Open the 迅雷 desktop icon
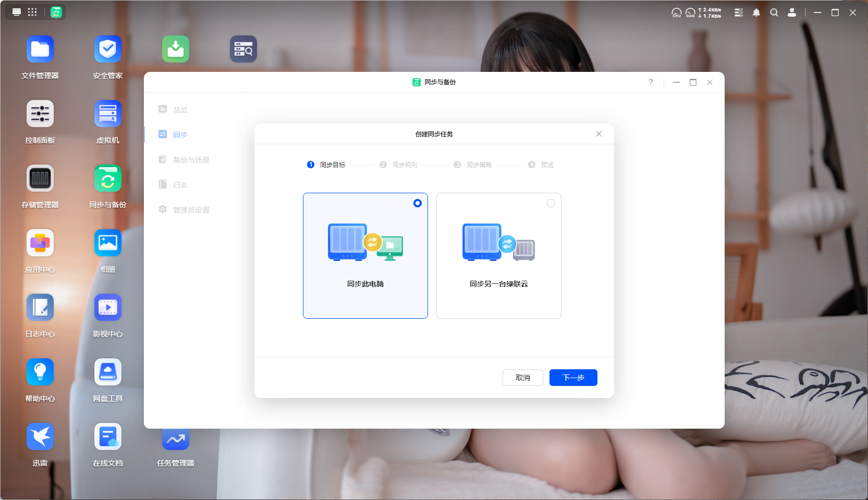The width and height of the screenshot is (868, 500). [40, 437]
